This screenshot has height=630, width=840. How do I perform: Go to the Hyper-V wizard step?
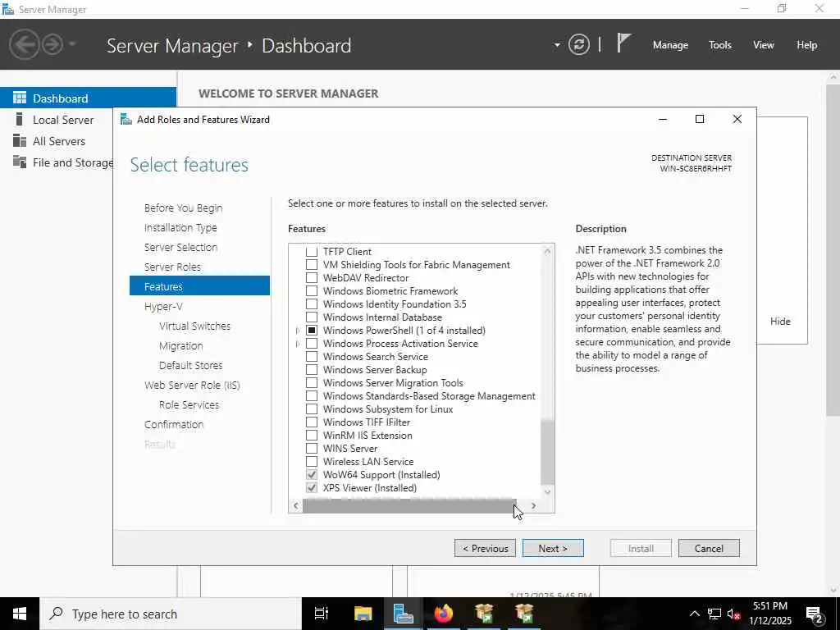163,307
